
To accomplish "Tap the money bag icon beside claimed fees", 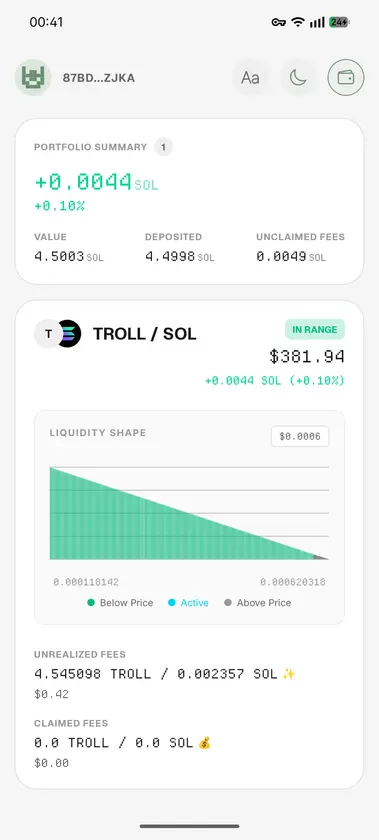I will (204, 743).
